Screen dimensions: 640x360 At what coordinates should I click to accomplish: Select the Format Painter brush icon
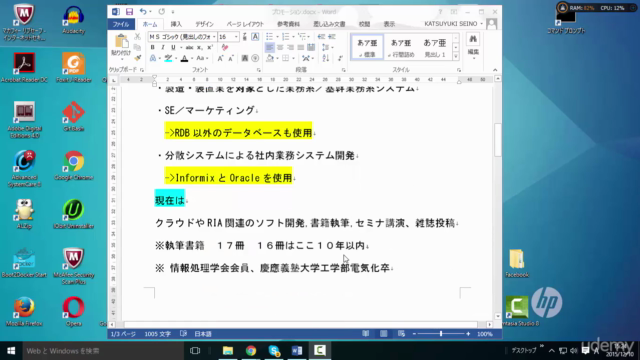[138, 58]
